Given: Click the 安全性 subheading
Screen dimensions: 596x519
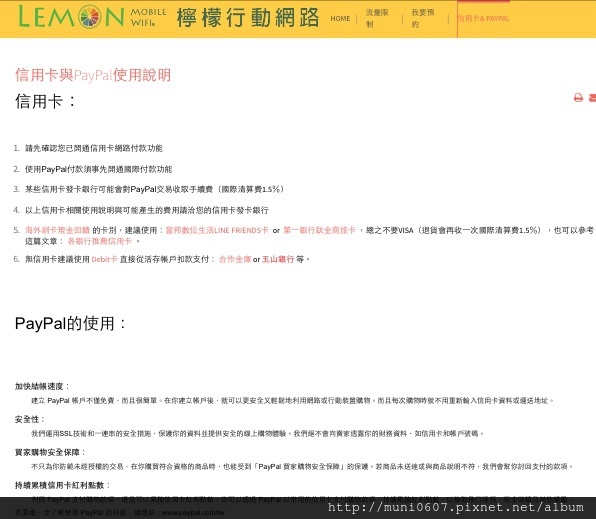Looking at the screenshot, I should point(30,419).
